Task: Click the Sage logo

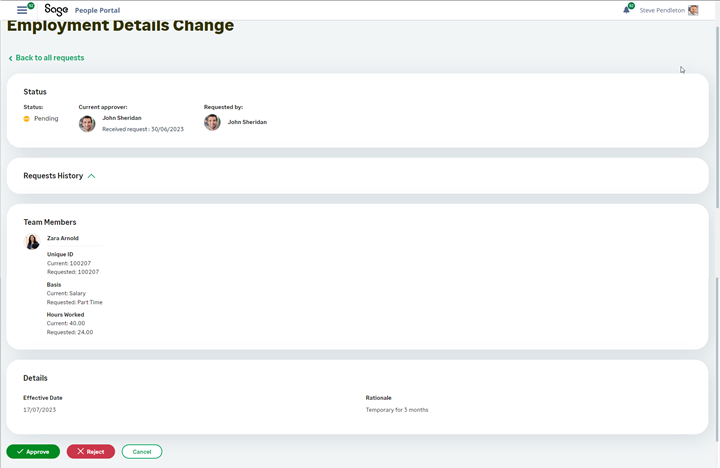Action: point(56,10)
